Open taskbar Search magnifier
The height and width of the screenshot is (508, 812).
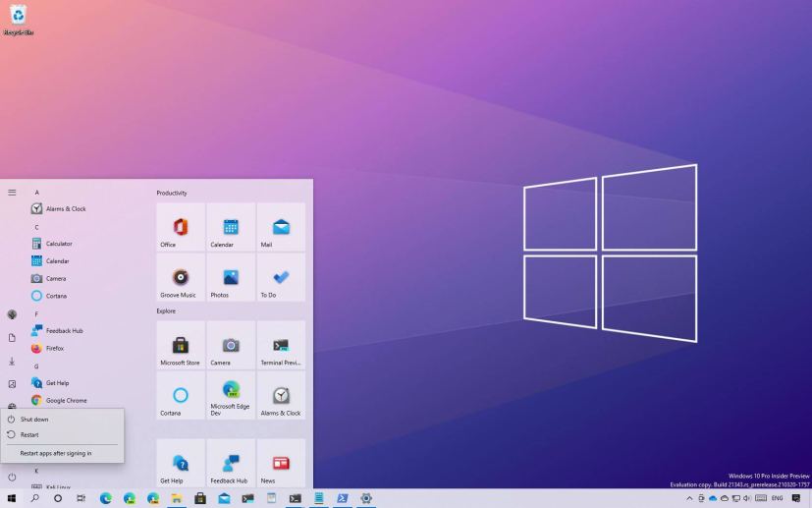coord(34,499)
